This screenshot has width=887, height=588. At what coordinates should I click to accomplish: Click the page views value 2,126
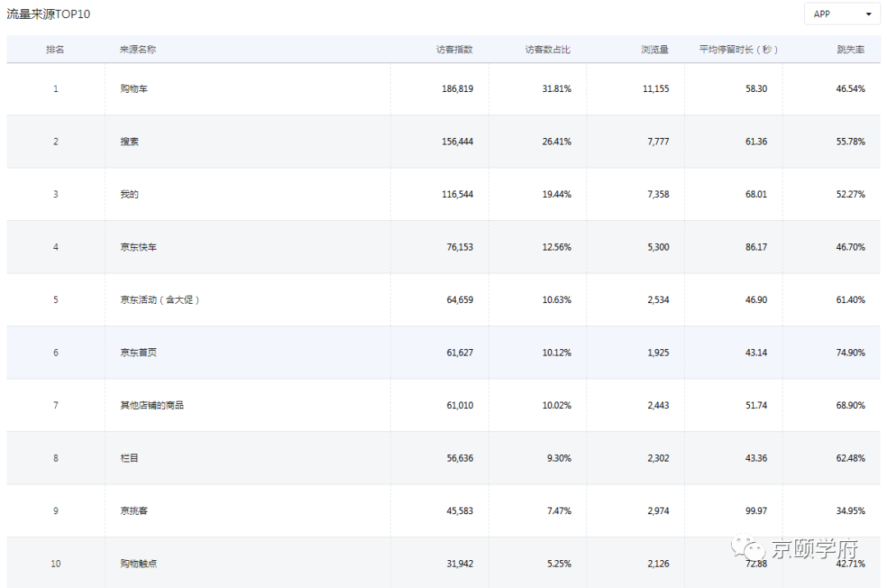click(x=658, y=563)
